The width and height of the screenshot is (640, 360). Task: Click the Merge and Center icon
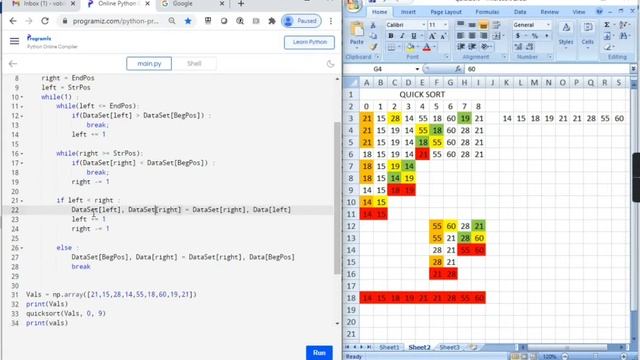point(496,36)
